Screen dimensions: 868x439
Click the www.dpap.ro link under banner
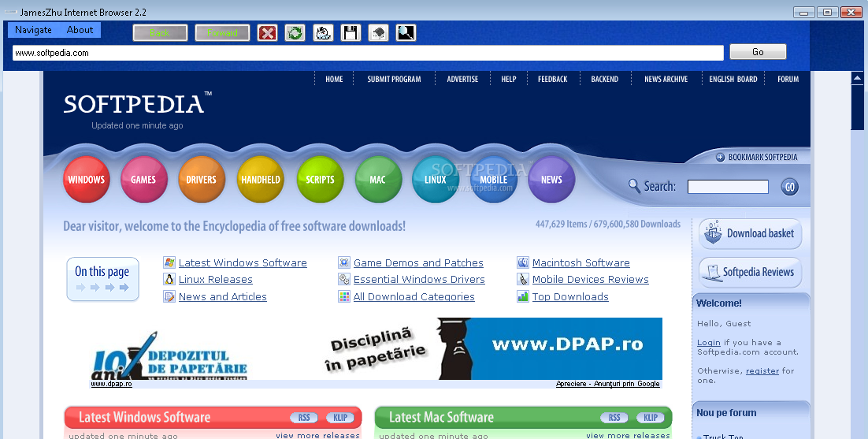click(x=111, y=384)
